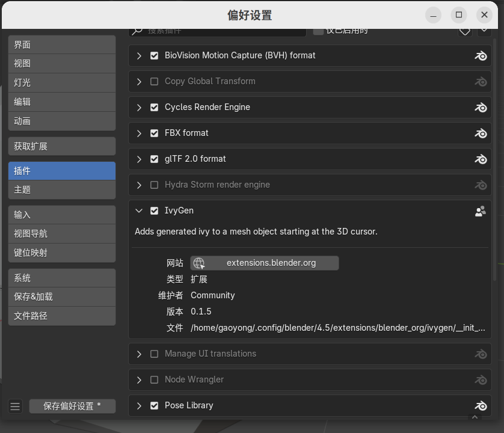Expand the BioVision Motion Capture details
This screenshot has height=433, width=504.
click(139, 56)
